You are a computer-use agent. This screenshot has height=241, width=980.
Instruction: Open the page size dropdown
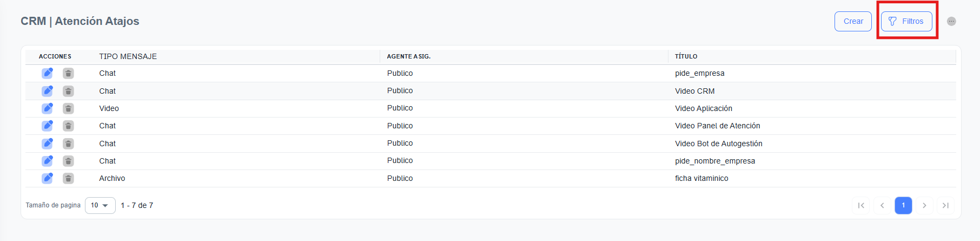click(x=100, y=205)
